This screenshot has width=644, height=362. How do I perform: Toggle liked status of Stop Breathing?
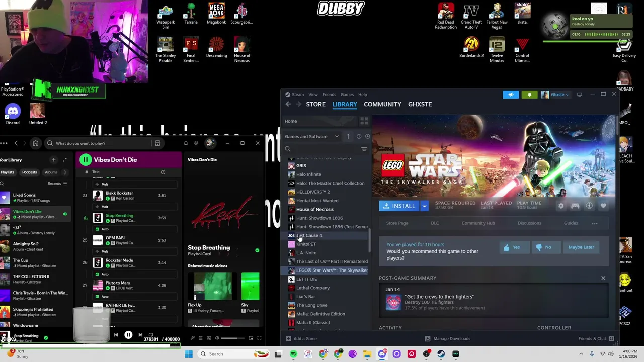pos(257,250)
